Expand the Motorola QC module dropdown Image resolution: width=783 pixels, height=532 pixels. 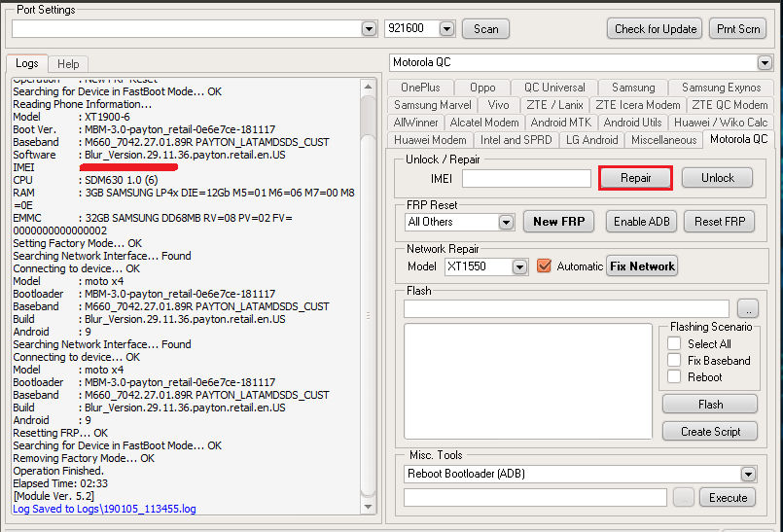tap(765, 63)
